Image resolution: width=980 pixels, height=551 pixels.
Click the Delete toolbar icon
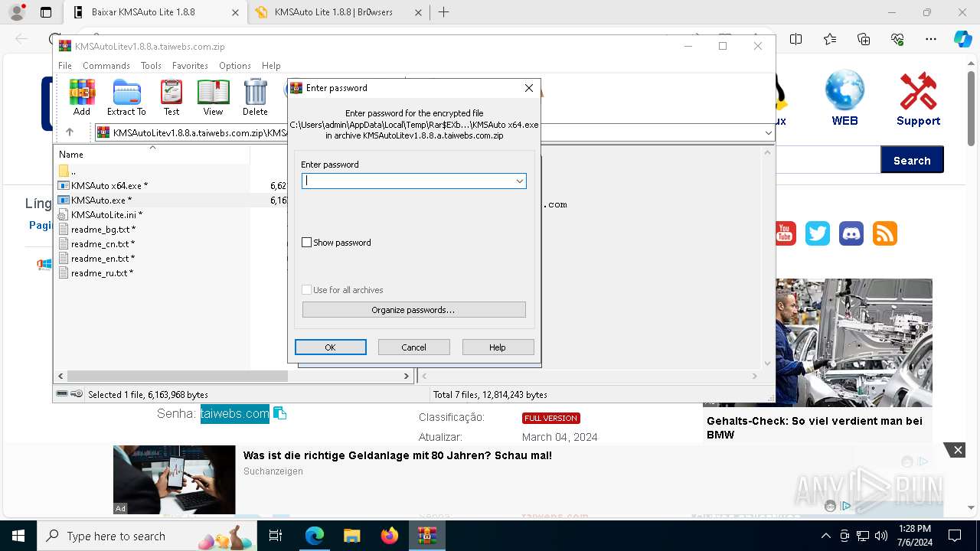tap(255, 97)
